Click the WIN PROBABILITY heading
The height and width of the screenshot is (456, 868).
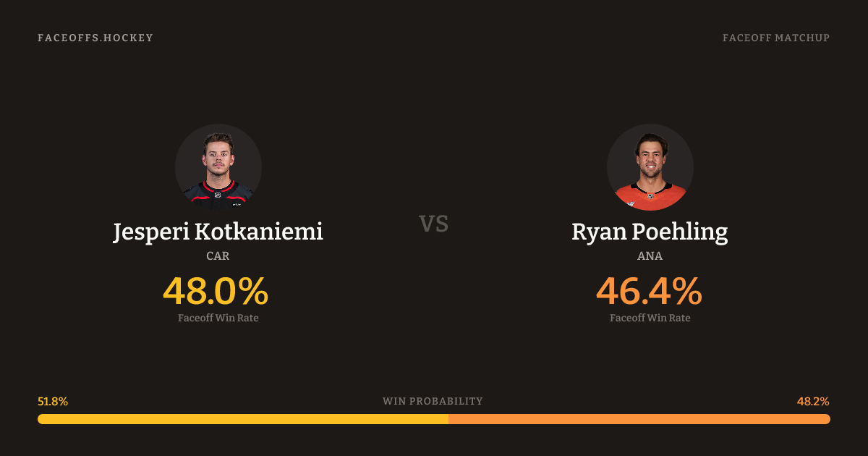433,401
